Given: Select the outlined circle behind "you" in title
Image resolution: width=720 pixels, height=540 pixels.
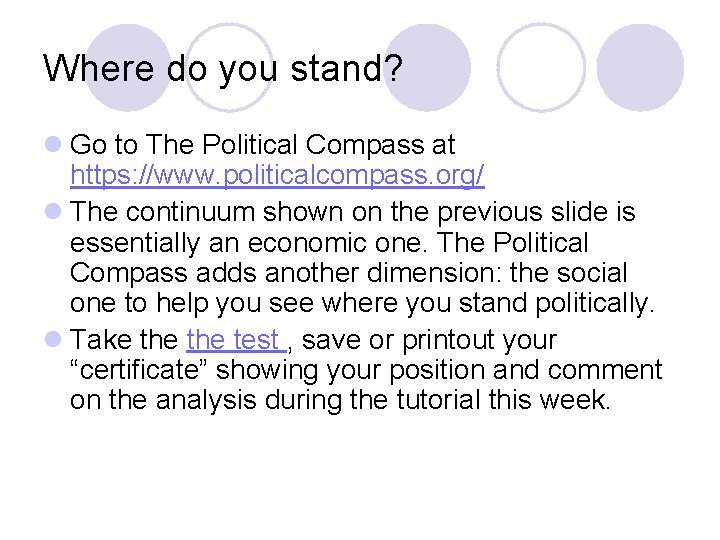Looking at the screenshot, I should coord(229,68).
